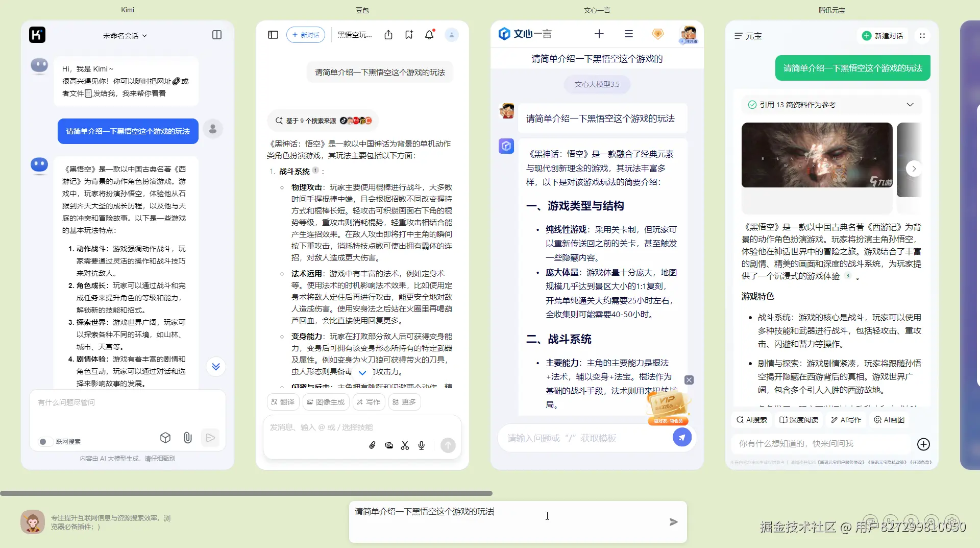Jump to bottom of Kimi chat
This screenshot has height=548, width=980.
pos(216,367)
